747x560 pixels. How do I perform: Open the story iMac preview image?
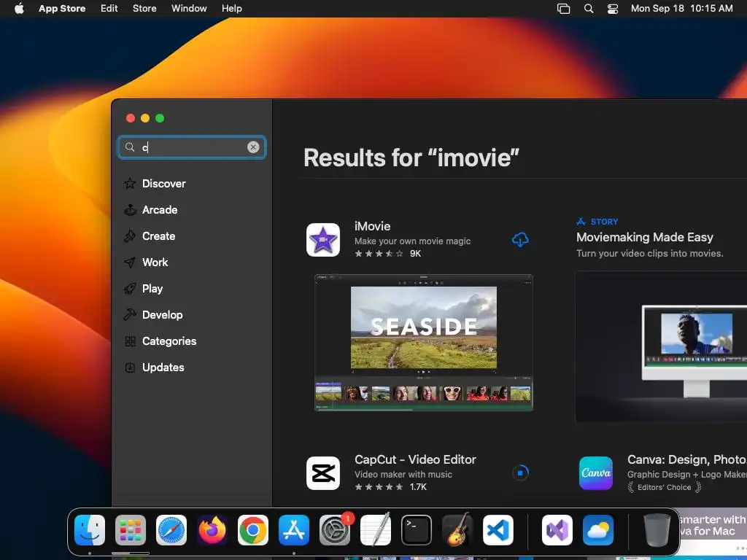coord(661,346)
